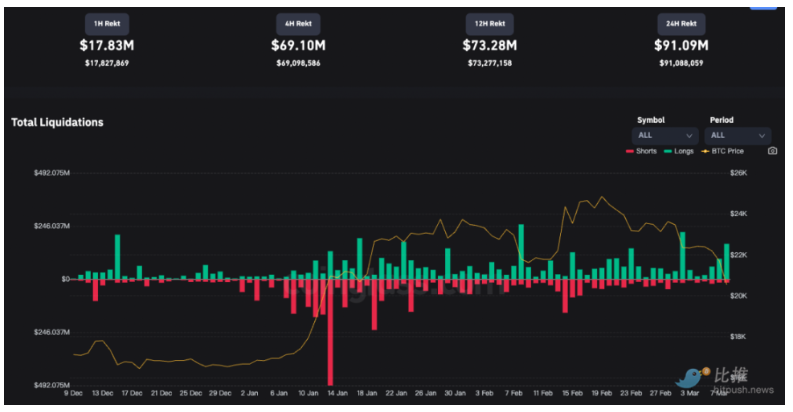Image resolution: width=793 pixels, height=412 pixels.
Task: Toggle the Longs legend series
Action: point(679,151)
